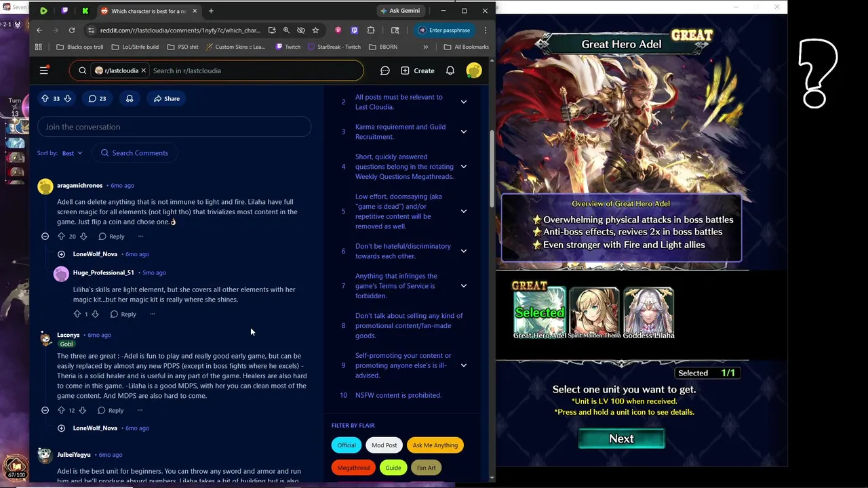This screenshot has height=488, width=868.
Task: Downvote aragamichronos's comment
Action: (83, 237)
